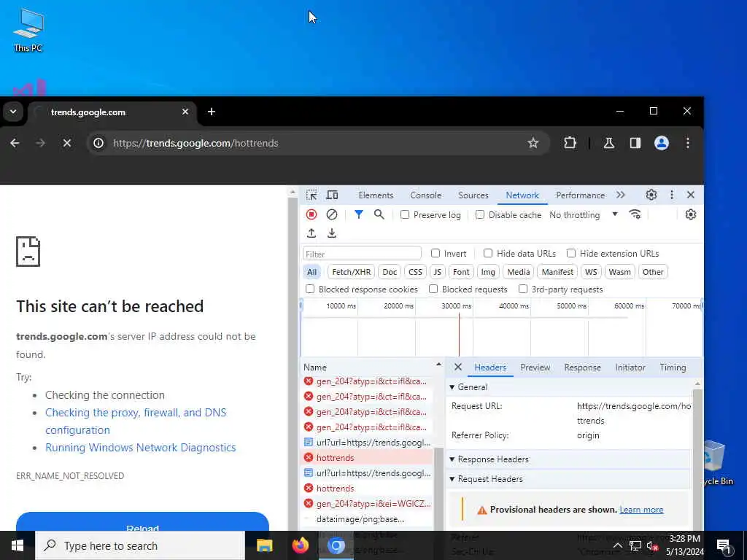Open a new Chrome tab
This screenshot has width=747, height=560.
[x=212, y=112]
